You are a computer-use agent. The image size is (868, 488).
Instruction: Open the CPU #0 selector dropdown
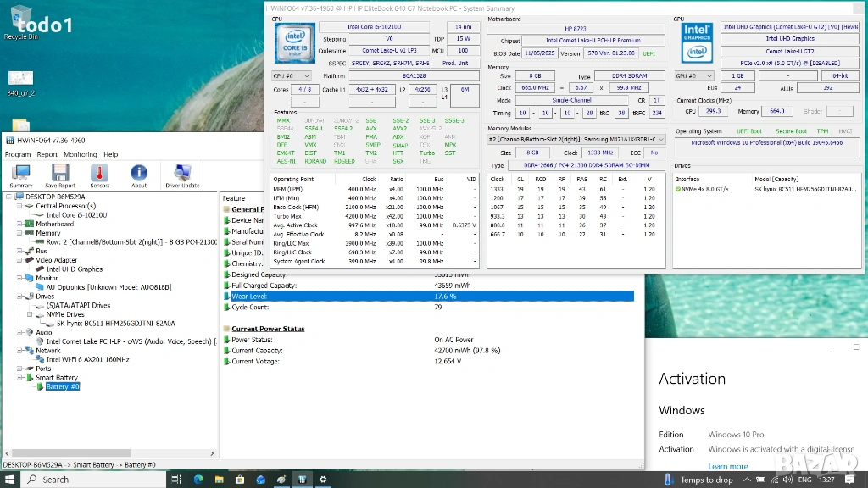[293, 76]
